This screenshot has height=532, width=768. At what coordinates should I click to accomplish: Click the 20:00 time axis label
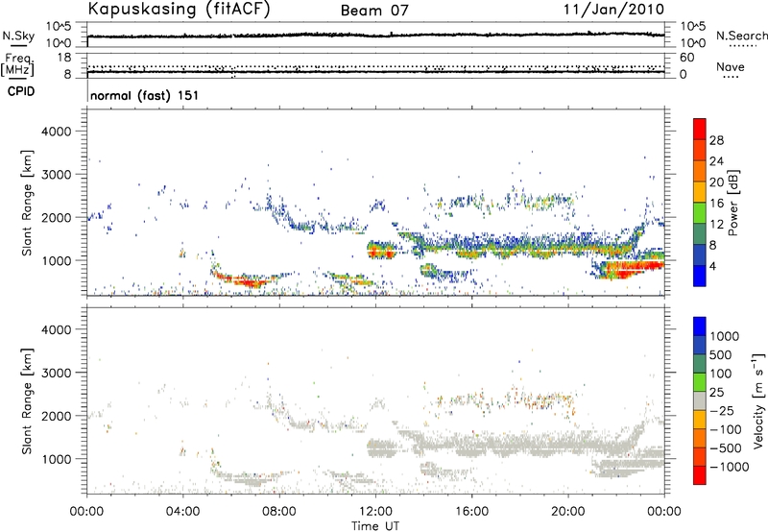click(567, 512)
